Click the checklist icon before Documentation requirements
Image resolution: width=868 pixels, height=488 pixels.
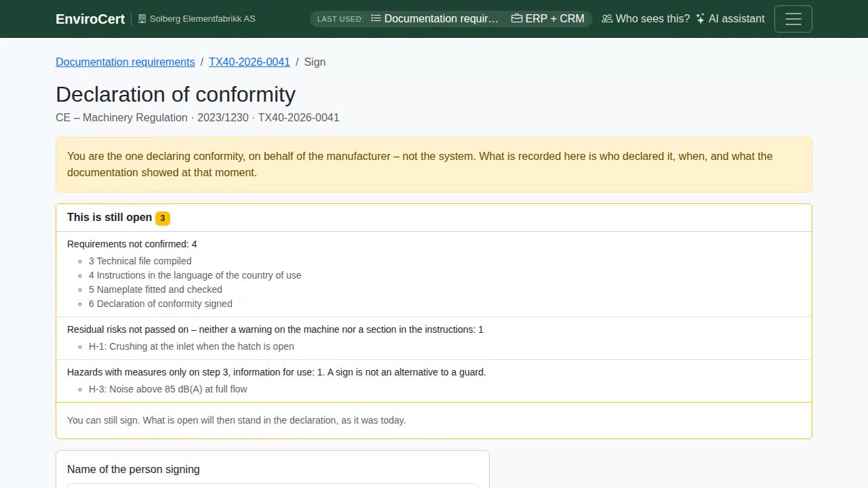376,18
